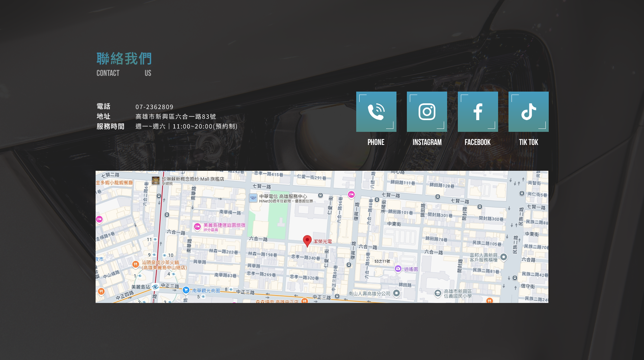
Task: Click the 南華觀光商圈 shopping marker
Action: tap(186, 290)
